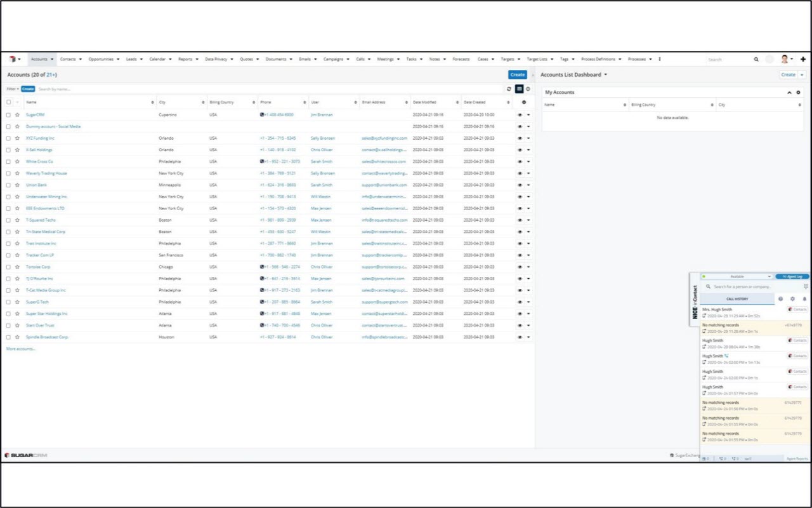
Task: Click notification bell in NICE inContact panel
Action: point(804,298)
